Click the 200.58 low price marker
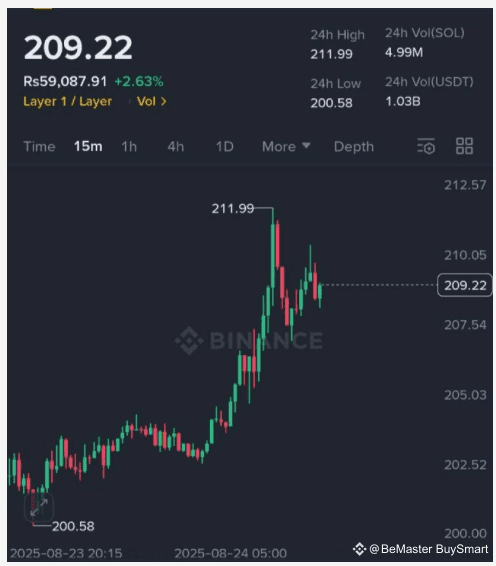The height and width of the screenshot is (566, 496). point(73,526)
